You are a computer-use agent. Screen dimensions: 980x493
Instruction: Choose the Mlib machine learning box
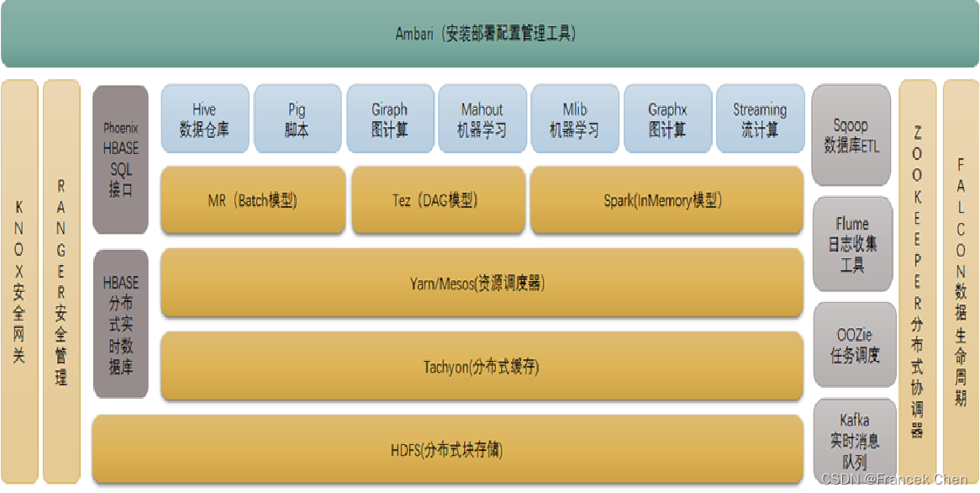(x=575, y=119)
